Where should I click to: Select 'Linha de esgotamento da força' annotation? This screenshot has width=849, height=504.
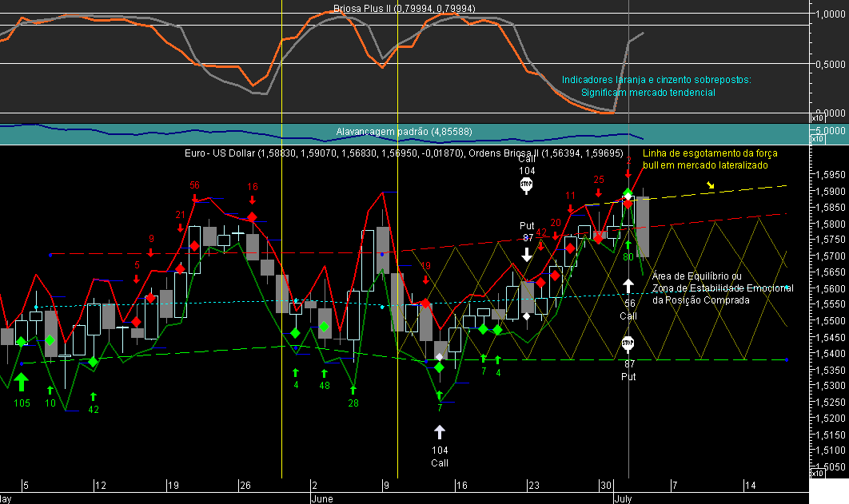coord(710,153)
